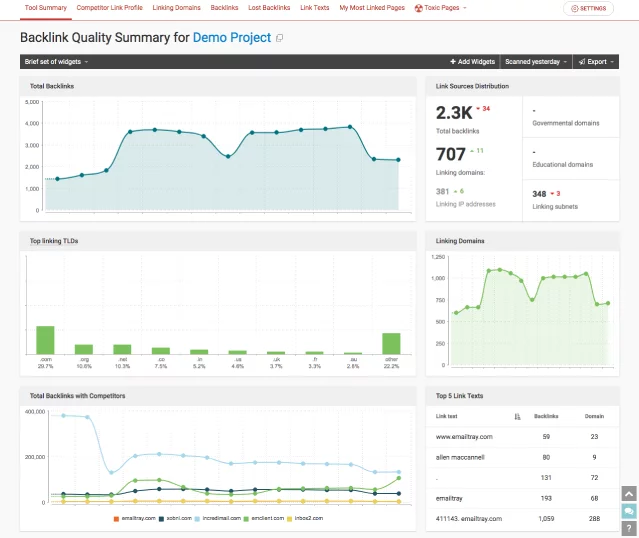The width and height of the screenshot is (639, 538).
Task: Click the scroll-to-top arrow button
Action: (629, 494)
